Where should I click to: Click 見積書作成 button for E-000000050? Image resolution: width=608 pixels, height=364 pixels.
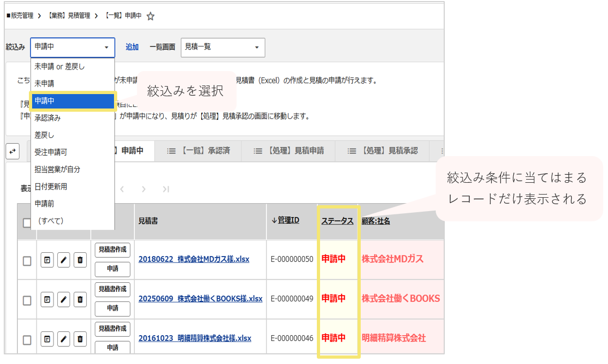pyautogui.click(x=112, y=250)
